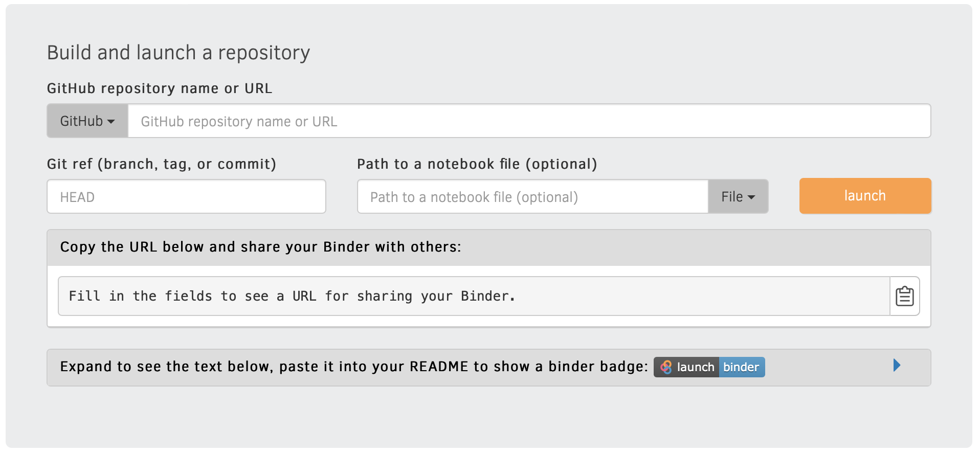Click the orange launch button
Viewport: 980px width, 453px height.
point(864,196)
